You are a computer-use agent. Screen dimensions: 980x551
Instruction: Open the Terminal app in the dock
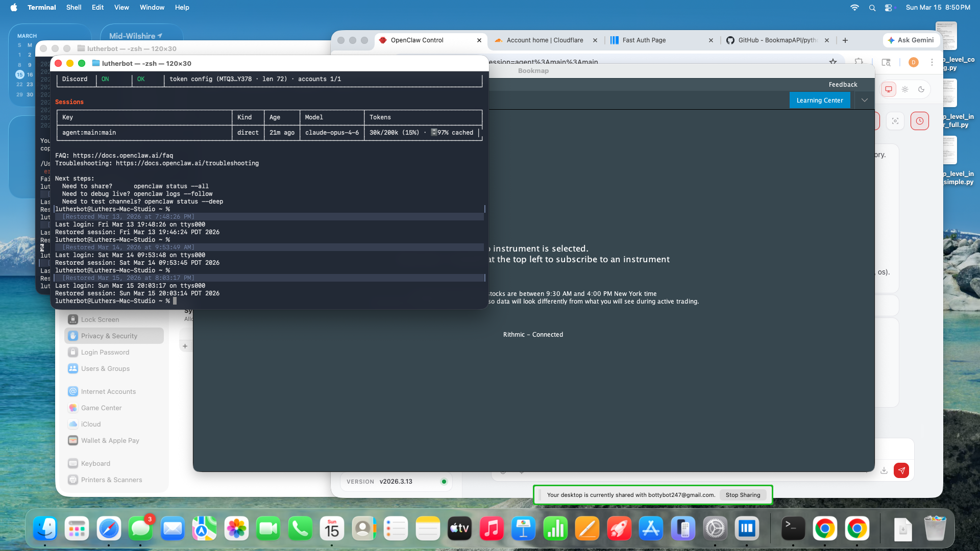point(793,529)
